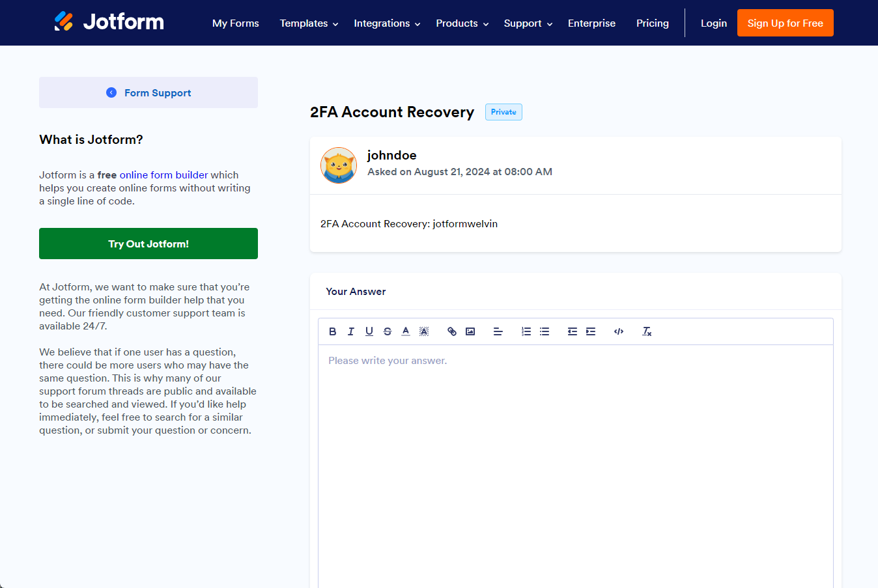Click the Private badge
This screenshot has height=588, width=878.
[503, 112]
